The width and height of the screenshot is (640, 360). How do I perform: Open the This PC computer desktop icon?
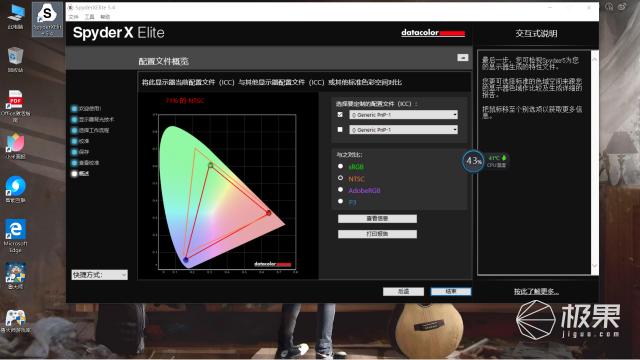[16, 16]
